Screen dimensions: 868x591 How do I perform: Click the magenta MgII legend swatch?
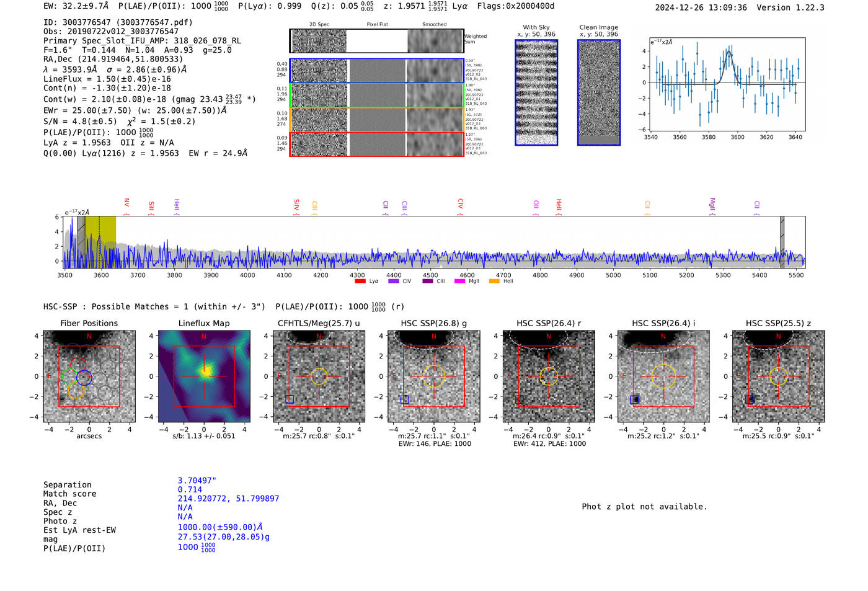point(460,281)
